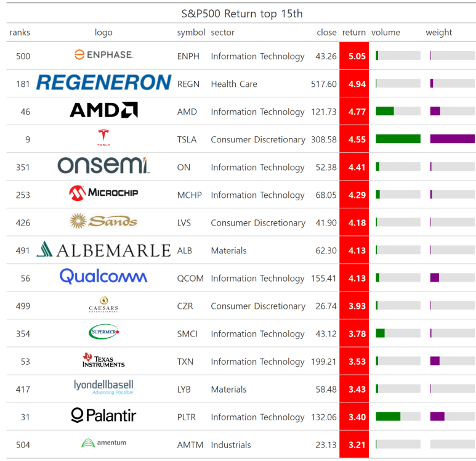Click the Albemarle logo
The width and height of the screenshot is (476, 461).
[103, 249]
